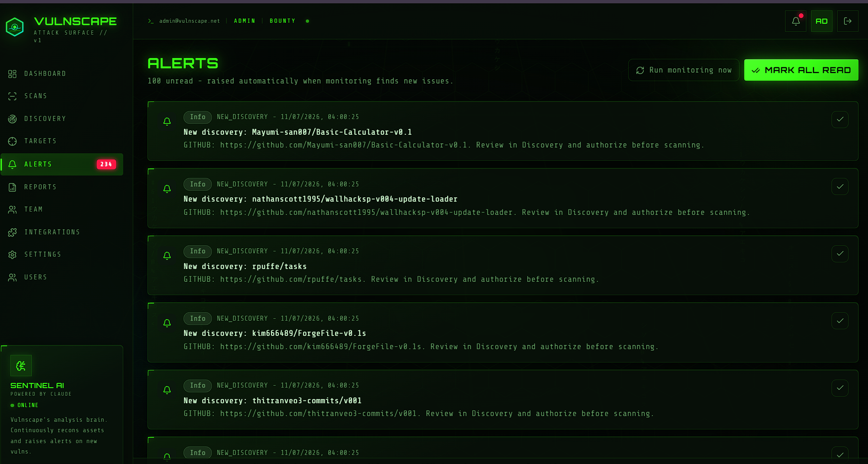Click the BOUNTY label in the top bar

click(x=283, y=21)
